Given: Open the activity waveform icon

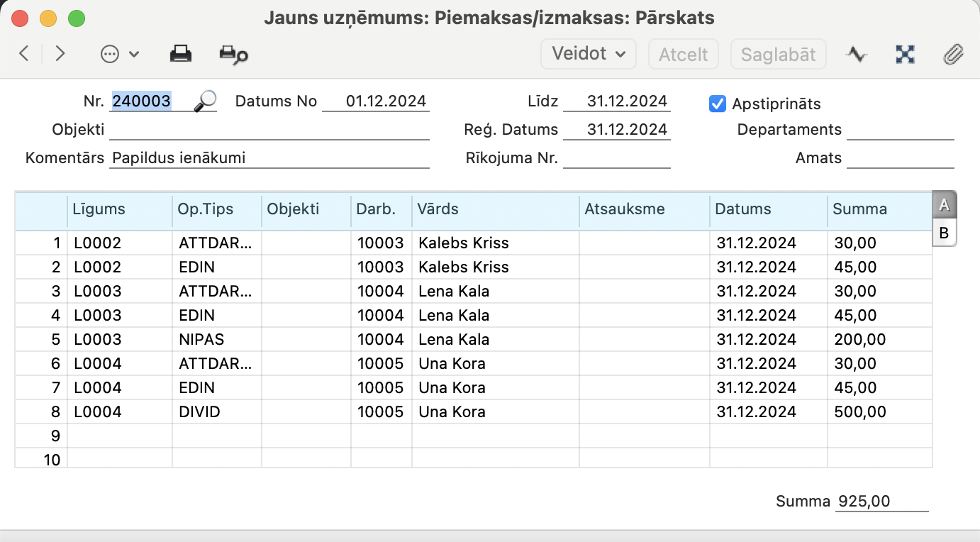Looking at the screenshot, I should tap(857, 55).
